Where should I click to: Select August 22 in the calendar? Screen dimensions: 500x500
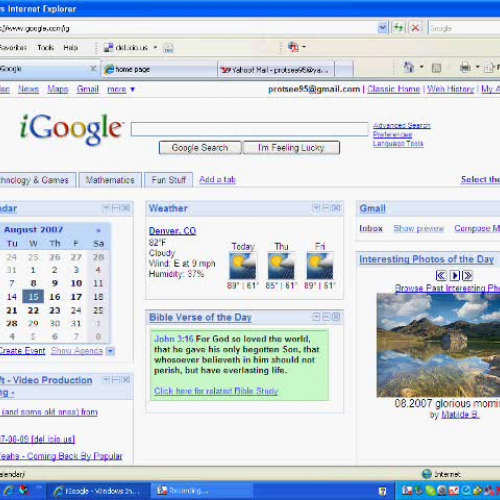33,310
